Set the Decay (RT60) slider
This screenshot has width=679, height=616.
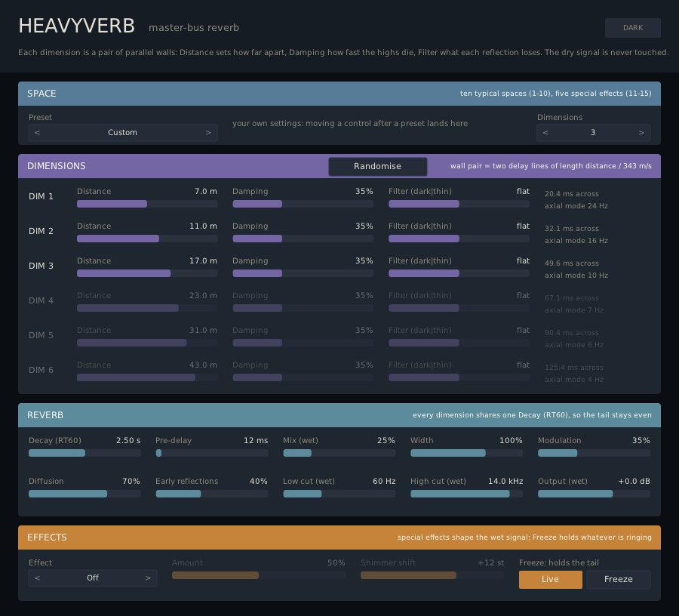[x=84, y=453]
